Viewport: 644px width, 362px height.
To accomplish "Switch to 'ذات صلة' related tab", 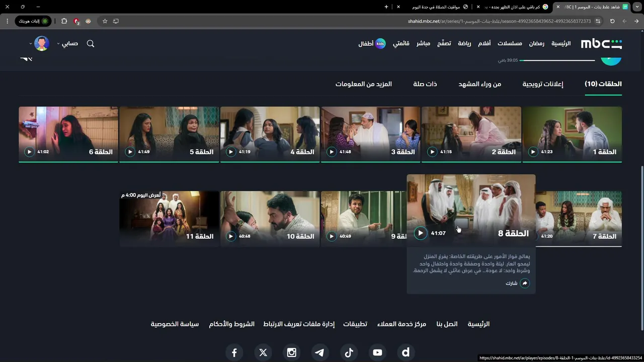I will (425, 84).
